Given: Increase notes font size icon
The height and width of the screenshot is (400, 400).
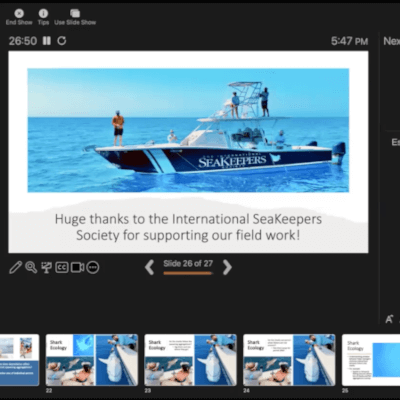Looking at the screenshot, I should tap(389, 319).
